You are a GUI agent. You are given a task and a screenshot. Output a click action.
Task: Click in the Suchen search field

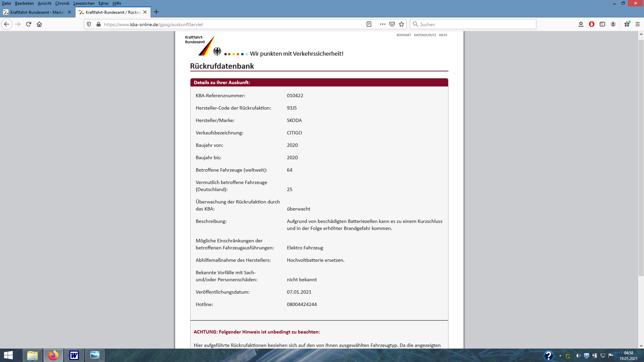point(473,24)
